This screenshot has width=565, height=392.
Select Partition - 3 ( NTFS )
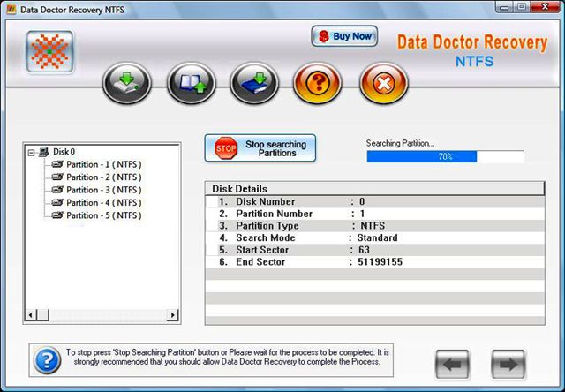104,190
